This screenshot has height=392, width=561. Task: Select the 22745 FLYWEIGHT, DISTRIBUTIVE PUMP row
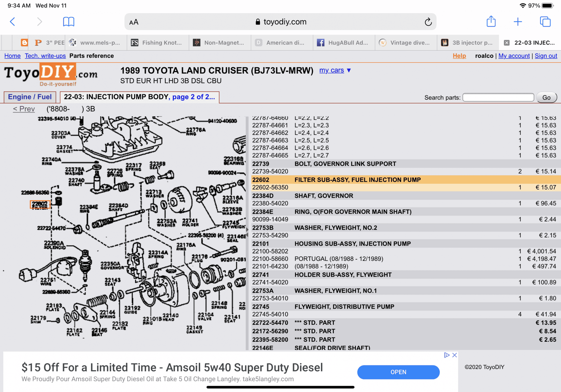click(406, 307)
